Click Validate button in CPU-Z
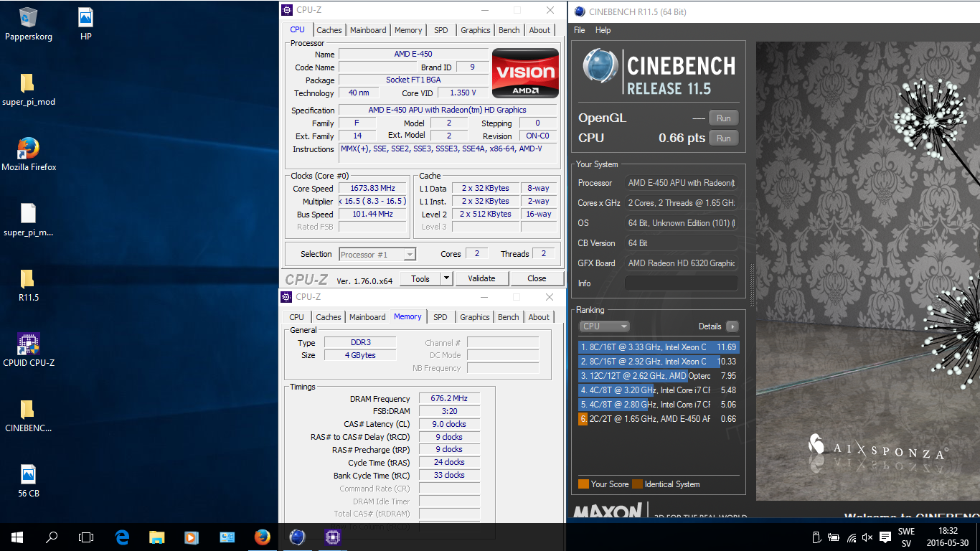The width and height of the screenshot is (980, 551). (x=481, y=278)
